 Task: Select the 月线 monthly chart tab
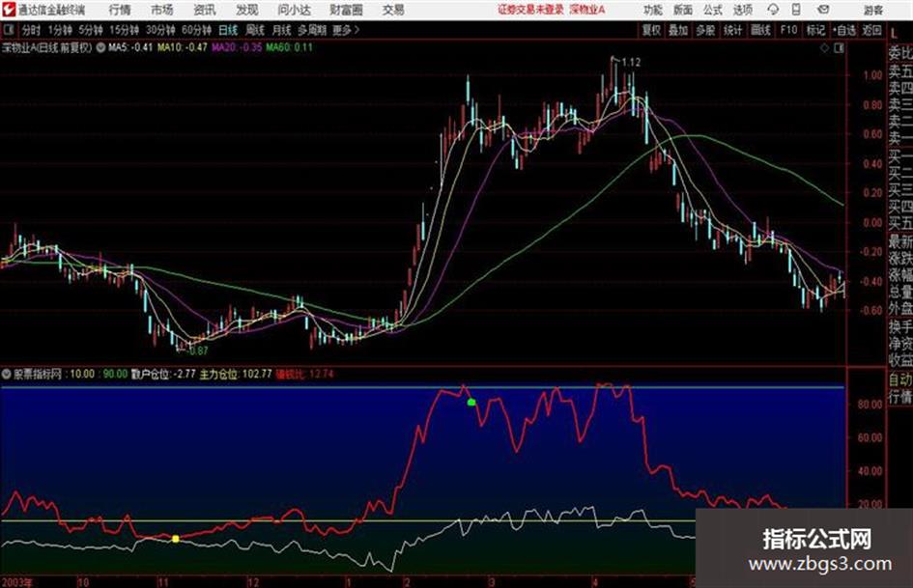[x=282, y=30]
